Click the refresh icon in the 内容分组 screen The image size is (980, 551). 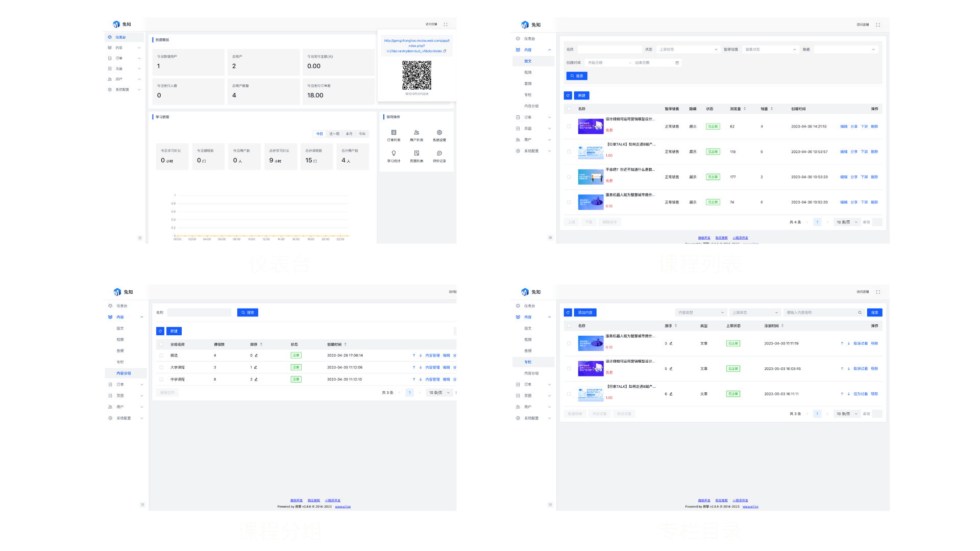tap(160, 331)
